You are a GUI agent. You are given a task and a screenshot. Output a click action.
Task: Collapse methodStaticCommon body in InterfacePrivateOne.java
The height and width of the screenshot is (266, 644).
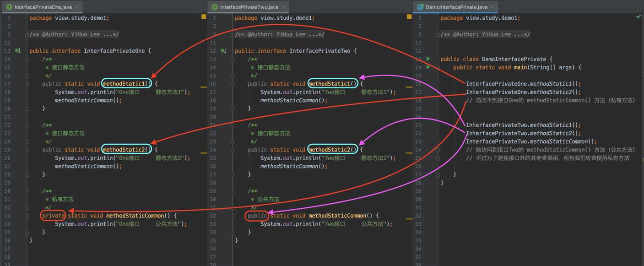27,216
